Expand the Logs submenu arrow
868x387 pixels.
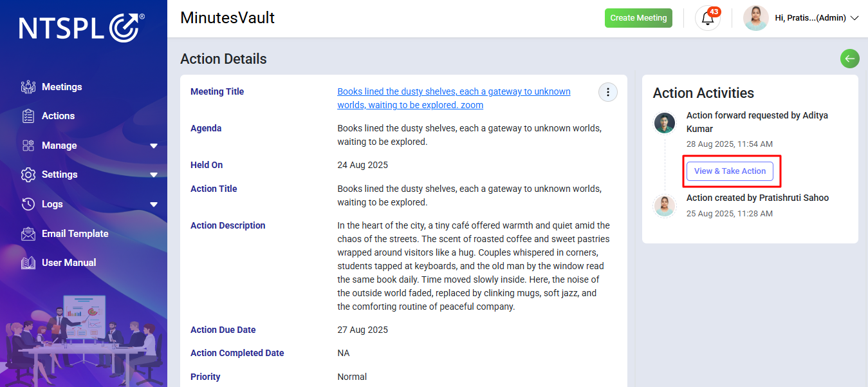tap(154, 205)
